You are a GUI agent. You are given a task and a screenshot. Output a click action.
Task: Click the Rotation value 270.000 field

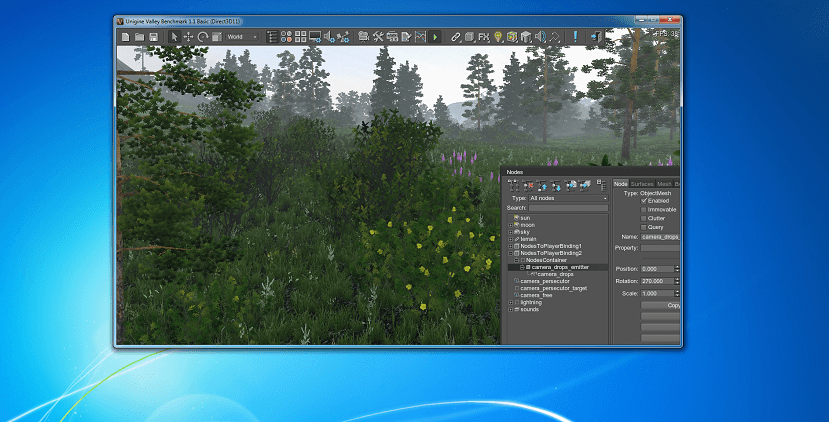(658, 281)
